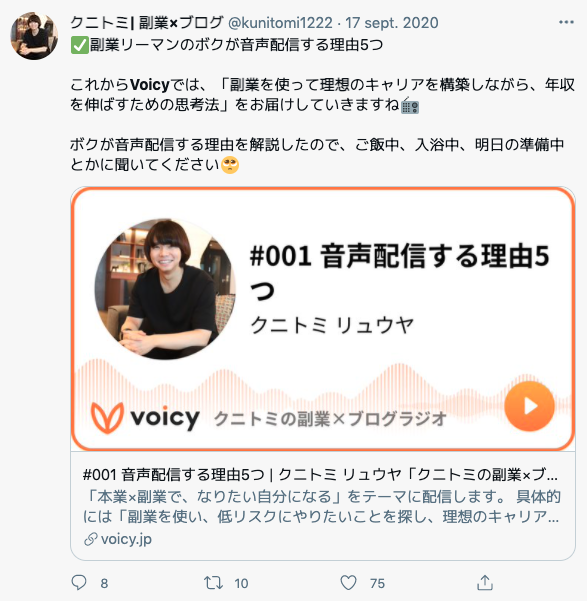Click the Voicy logo in card
This screenshot has width=587, height=601.
tap(145, 417)
